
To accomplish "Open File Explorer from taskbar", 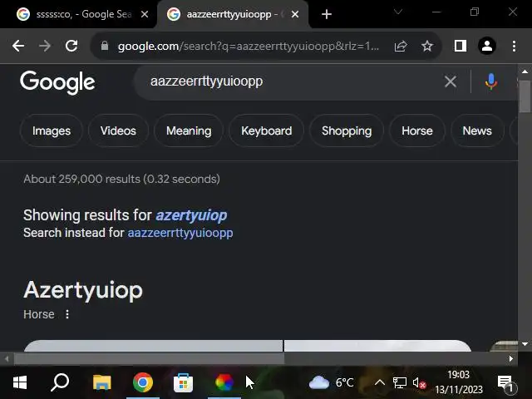I will pyautogui.click(x=101, y=382).
